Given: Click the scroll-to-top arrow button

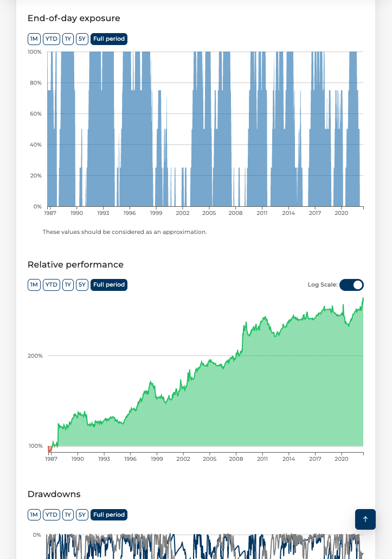Looking at the screenshot, I should pos(365,519).
